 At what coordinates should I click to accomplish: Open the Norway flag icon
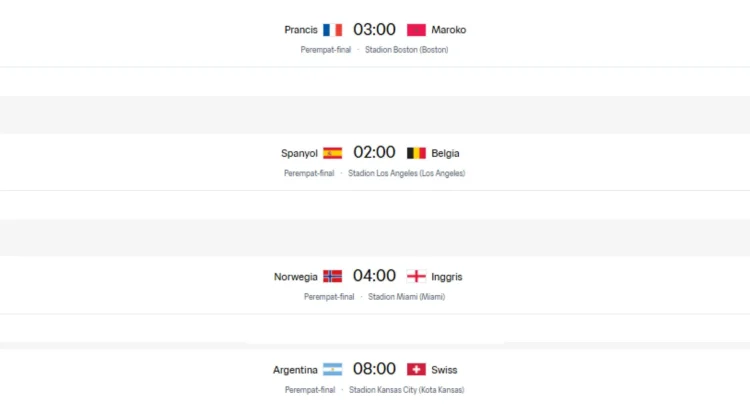click(332, 276)
